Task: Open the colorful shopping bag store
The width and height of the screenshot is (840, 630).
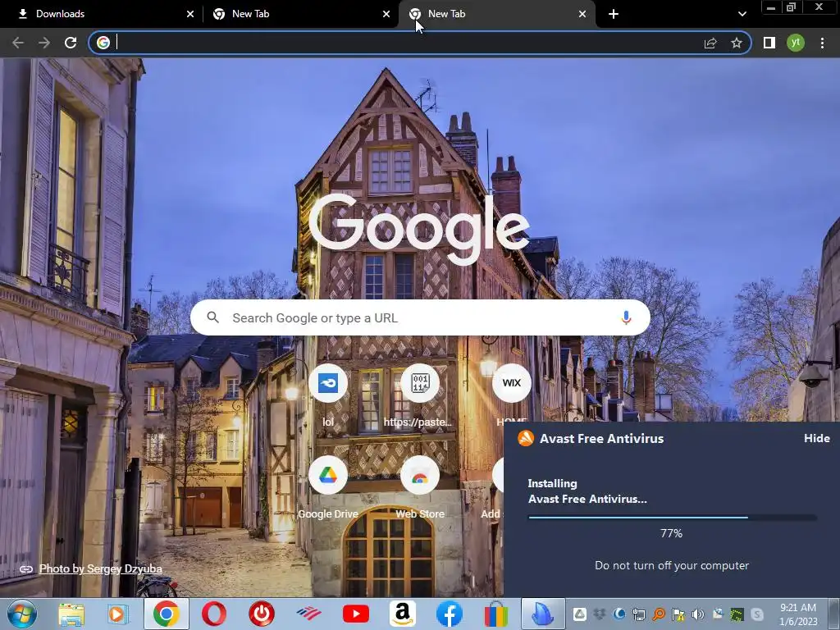Action: (496, 614)
